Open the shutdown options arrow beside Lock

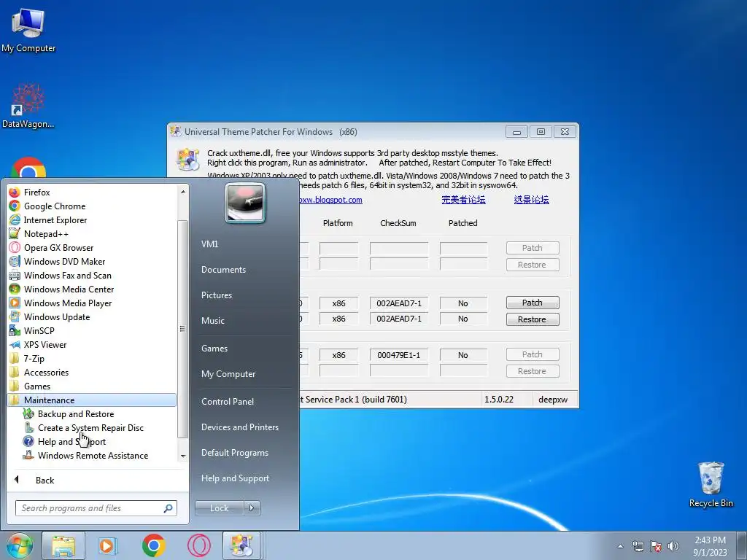(252, 508)
